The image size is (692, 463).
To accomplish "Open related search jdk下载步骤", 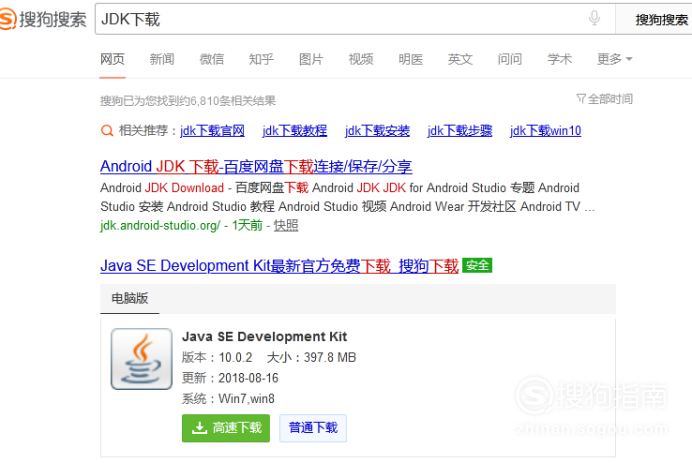I will pyautogui.click(x=460, y=131).
